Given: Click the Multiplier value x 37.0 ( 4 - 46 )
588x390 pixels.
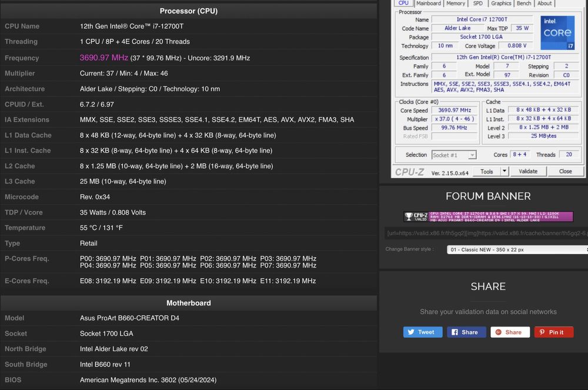Looking at the screenshot, I should pyautogui.click(x=455, y=119).
